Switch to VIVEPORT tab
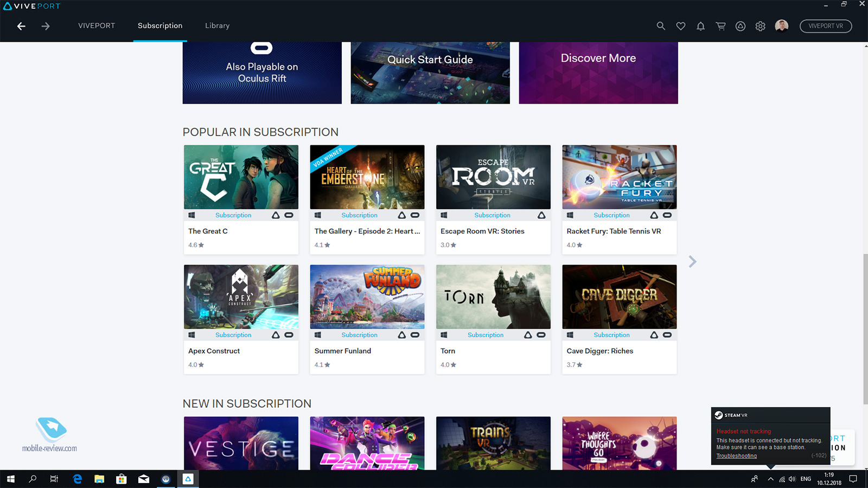Screen dimensions: 868x488 point(97,25)
